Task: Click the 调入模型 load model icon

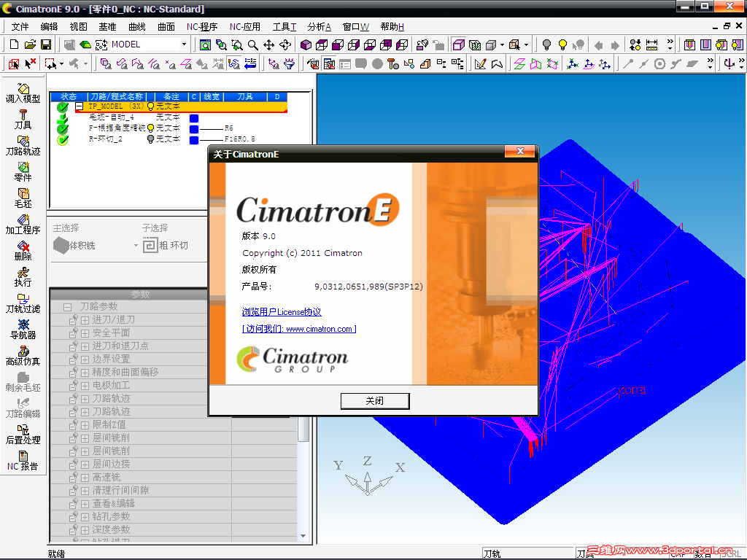Action: coord(23,93)
